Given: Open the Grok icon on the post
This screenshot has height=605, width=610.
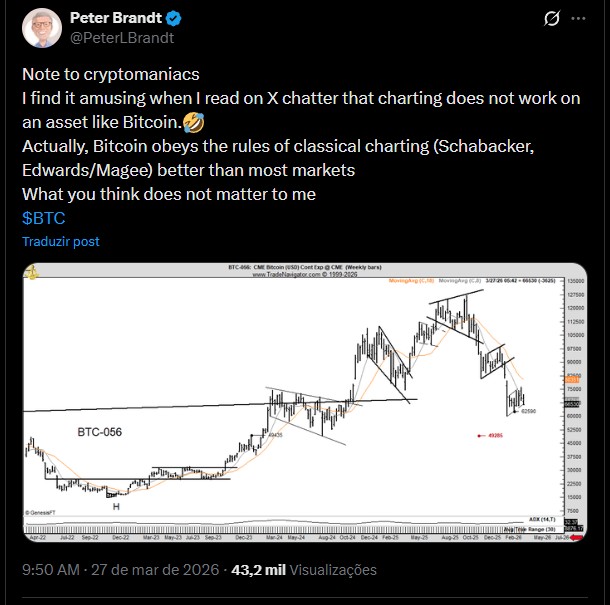Looking at the screenshot, I should [x=548, y=20].
